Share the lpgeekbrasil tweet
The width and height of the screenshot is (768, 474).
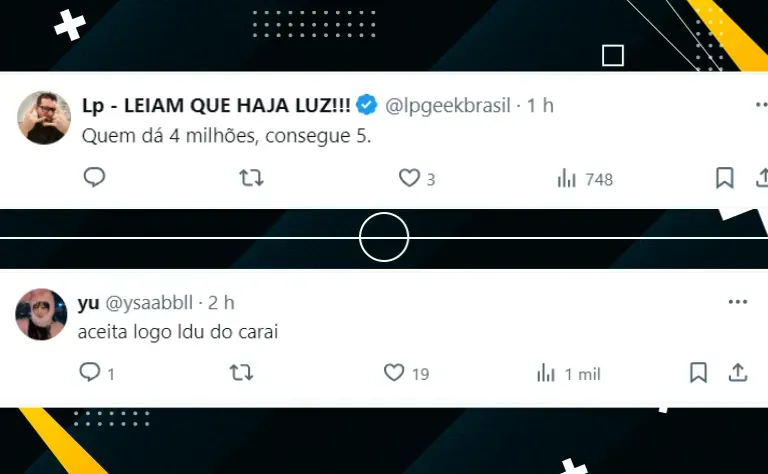pos(762,177)
